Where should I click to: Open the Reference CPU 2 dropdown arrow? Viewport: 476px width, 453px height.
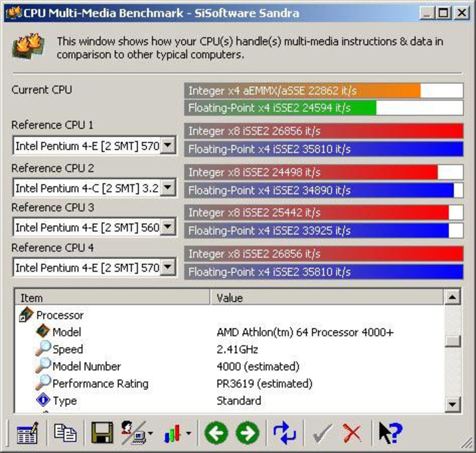pyautogui.click(x=168, y=188)
